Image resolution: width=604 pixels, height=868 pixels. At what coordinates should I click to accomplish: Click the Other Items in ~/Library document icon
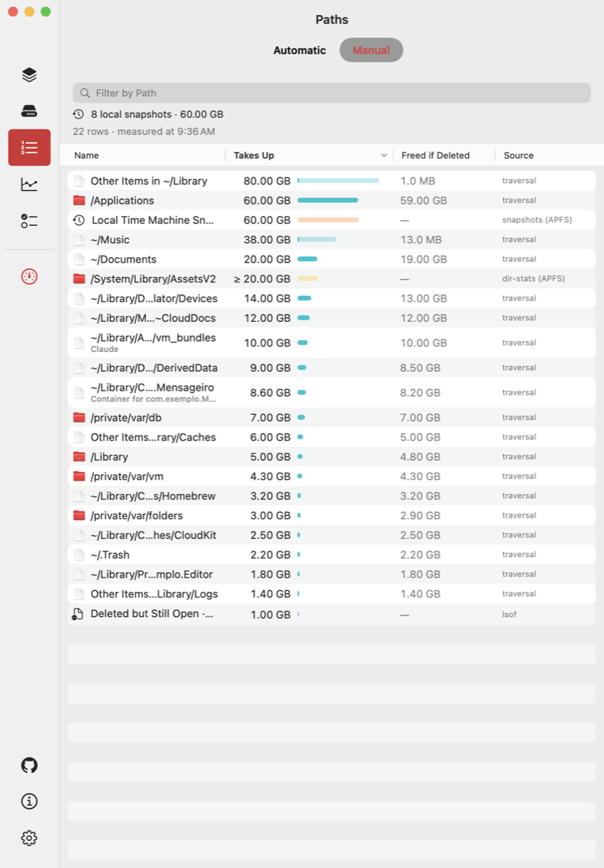pyautogui.click(x=79, y=181)
